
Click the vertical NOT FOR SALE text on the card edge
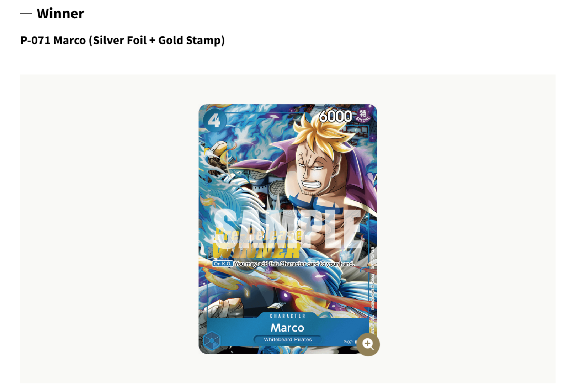373,258
